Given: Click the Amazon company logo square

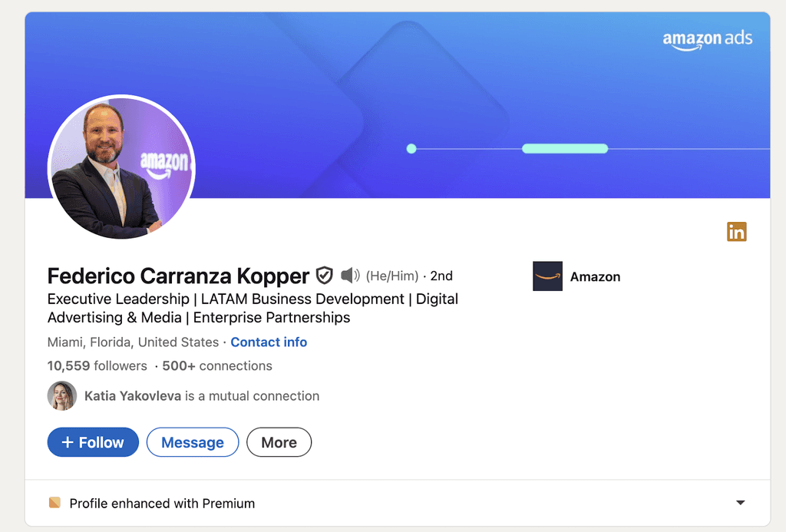Looking at the screenshot, I should (x=547, y=276).
